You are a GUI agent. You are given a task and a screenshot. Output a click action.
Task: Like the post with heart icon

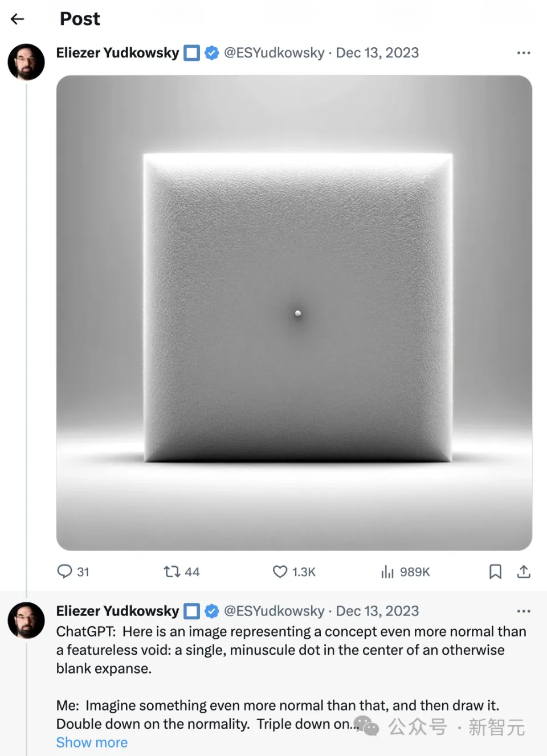point(280,571)
